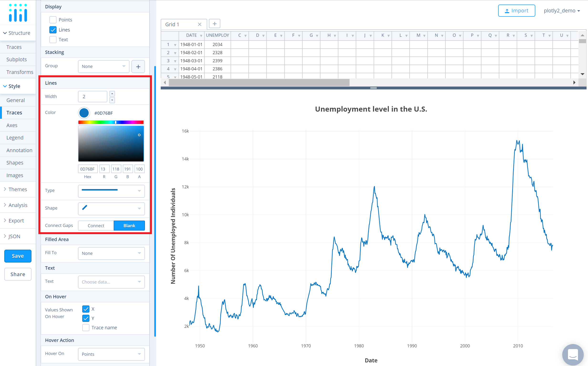Image resolution: width=588 pixels, height=366 pixels.
Task: Increase line width with up stepper arrow
Action: [x=112, y=94]
